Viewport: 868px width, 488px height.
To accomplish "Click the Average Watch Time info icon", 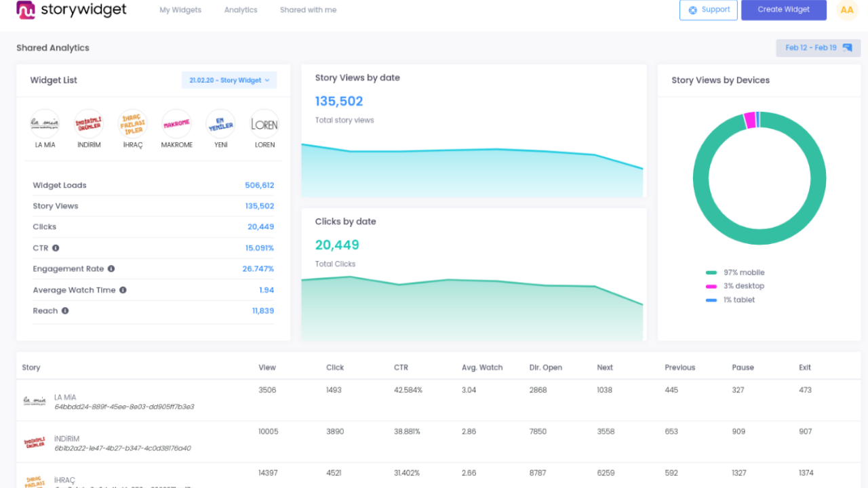I will [x=123, y=290].
